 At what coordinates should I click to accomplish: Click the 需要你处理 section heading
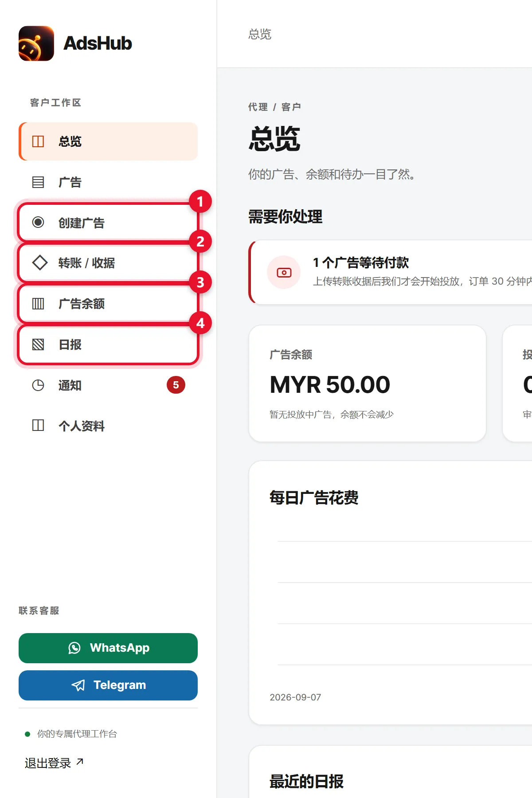tap(286, 216)
